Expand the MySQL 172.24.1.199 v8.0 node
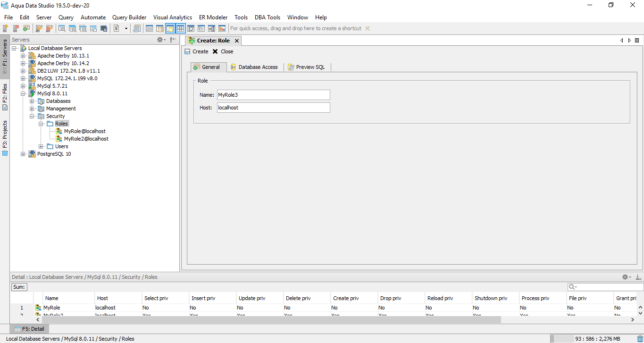The image size is (644, 343). pos(23,78)
